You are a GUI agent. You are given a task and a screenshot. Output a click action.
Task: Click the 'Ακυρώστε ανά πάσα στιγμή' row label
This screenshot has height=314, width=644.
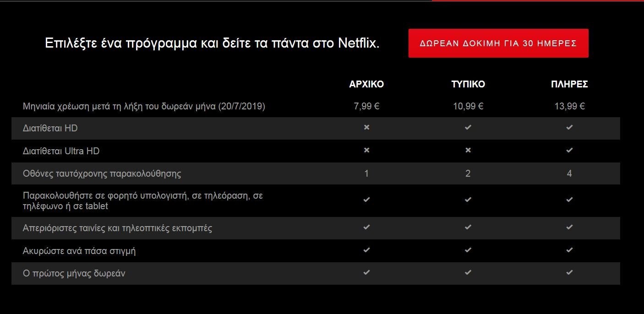[x=79, y=251]
